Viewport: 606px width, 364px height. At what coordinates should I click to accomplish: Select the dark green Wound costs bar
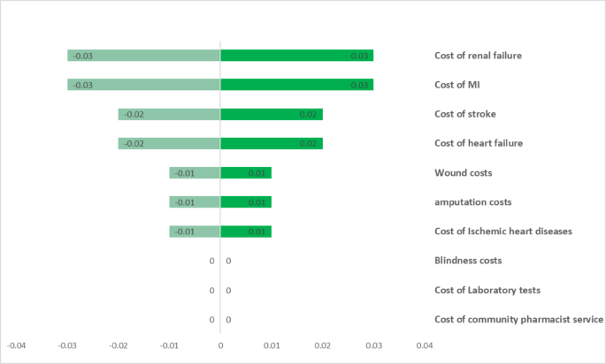coord(246,173)
